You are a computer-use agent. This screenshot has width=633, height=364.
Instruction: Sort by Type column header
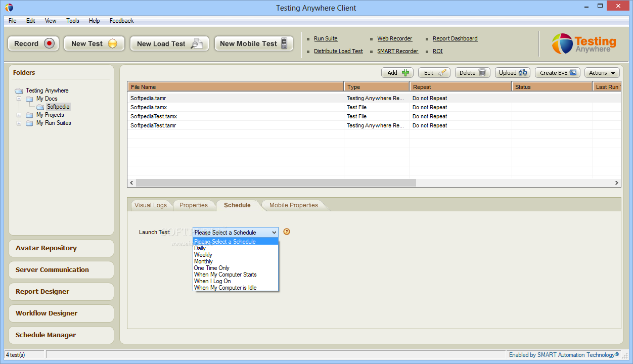(x=377, y=87)
